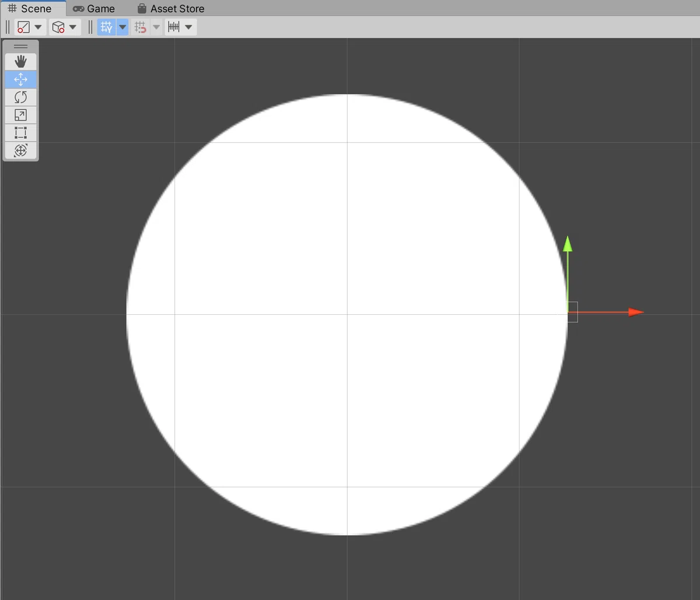Select the Move tool
The height and width of the screenshot is (600, 700).
point(20,79)
